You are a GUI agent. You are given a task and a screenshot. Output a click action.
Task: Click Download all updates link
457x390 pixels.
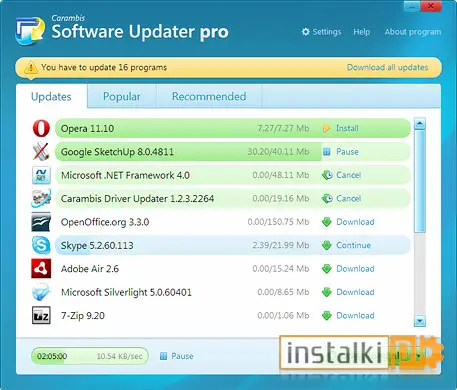[x=387, y=67]
